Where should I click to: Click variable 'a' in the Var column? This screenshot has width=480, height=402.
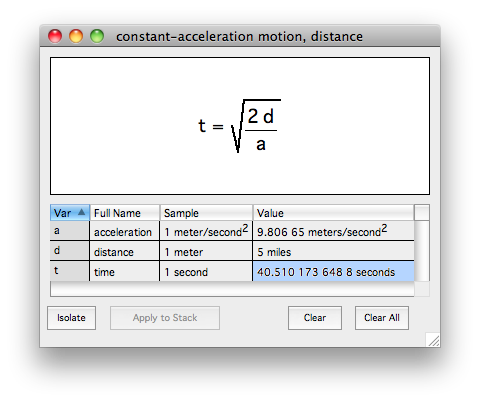click(70, 231)
